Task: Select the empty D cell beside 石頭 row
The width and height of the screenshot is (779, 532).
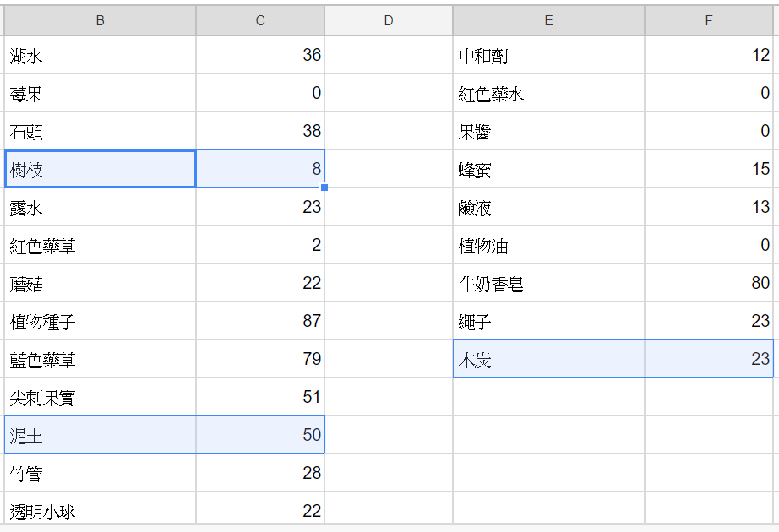Action: coord(389,131)
